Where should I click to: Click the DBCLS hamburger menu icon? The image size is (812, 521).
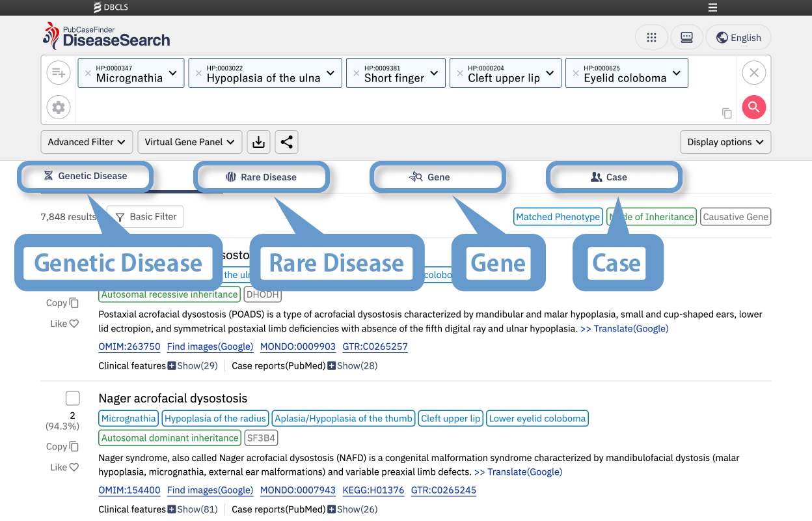tap(712, 8)
